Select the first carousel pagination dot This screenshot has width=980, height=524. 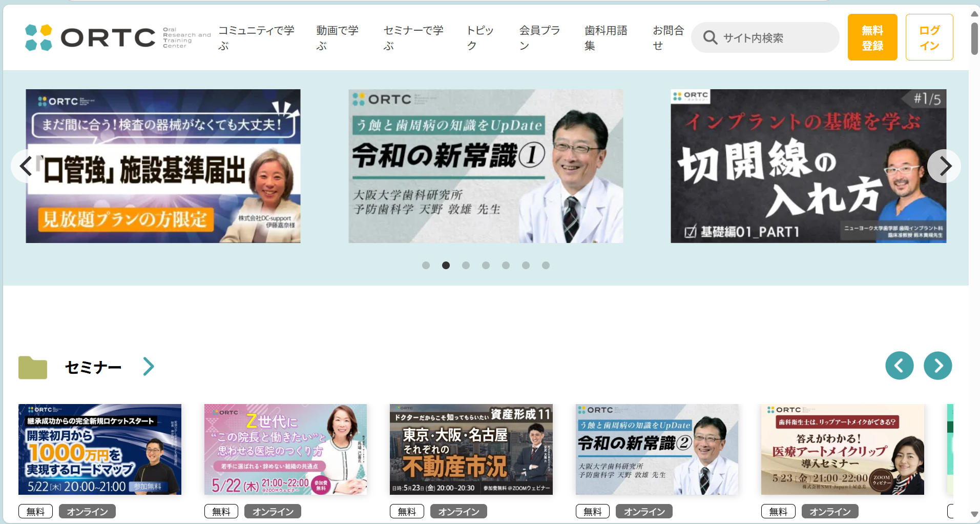426,265
